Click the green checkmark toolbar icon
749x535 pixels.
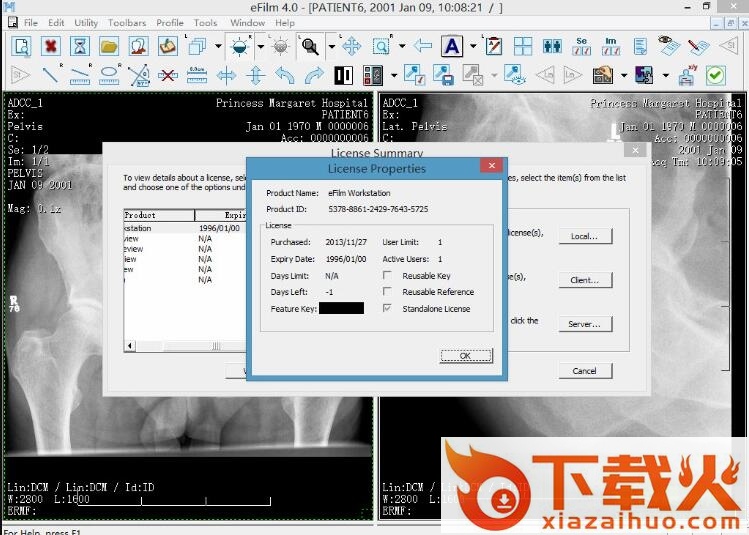tap(716, 75)
